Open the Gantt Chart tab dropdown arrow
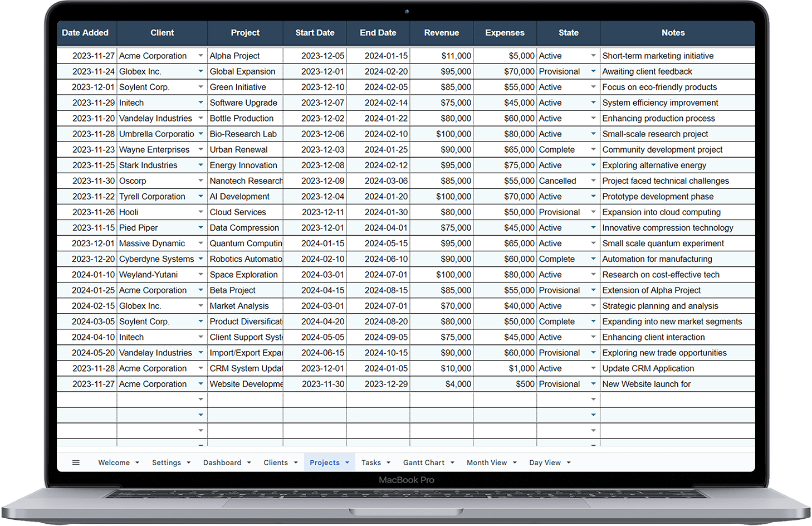 click(452, 462)
